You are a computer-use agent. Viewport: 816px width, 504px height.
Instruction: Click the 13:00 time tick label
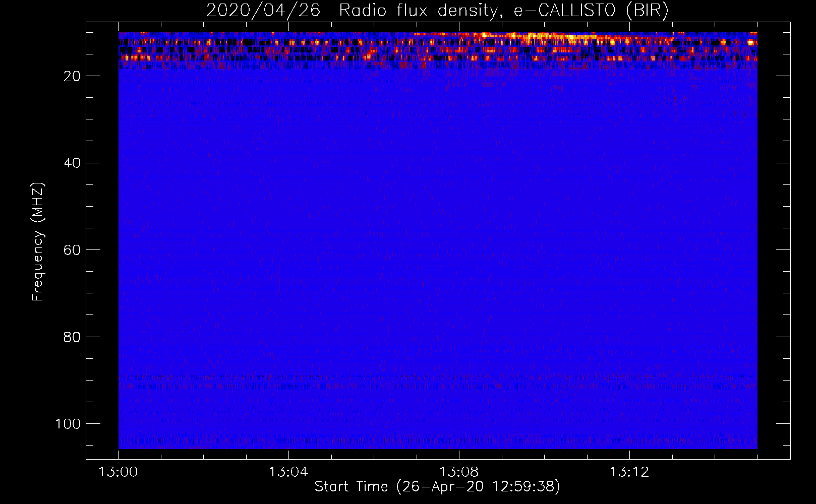click(118, 472)
